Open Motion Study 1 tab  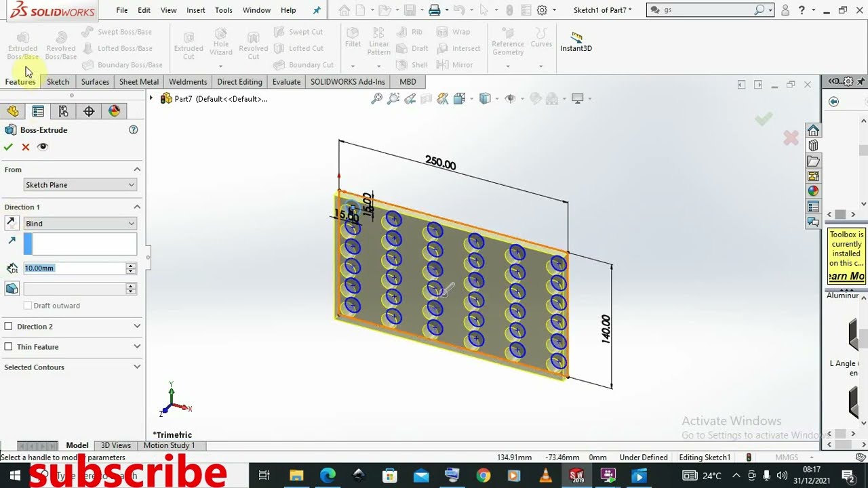[x=169, y=445]
